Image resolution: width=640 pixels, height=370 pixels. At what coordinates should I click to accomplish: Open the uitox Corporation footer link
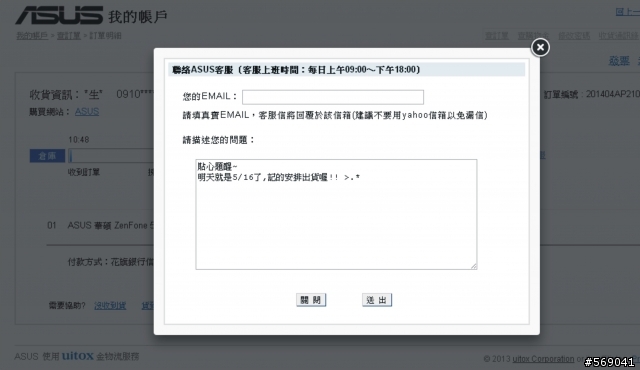543,359
